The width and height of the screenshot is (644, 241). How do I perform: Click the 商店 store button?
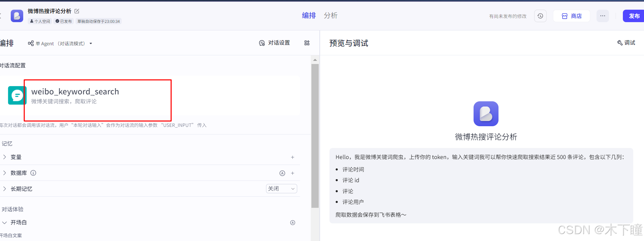[572, 16]
